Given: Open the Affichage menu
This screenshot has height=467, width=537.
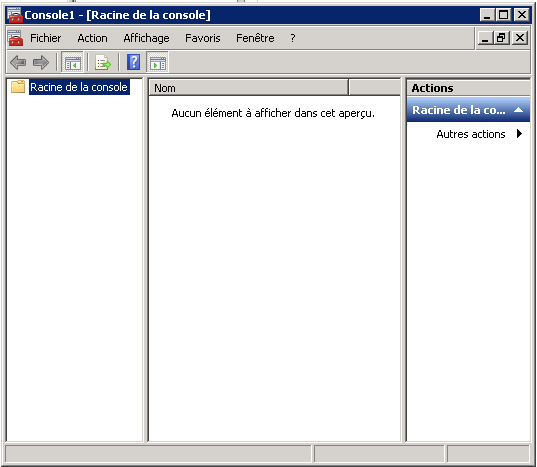Looking at the screenshot, I should point(146,38).
